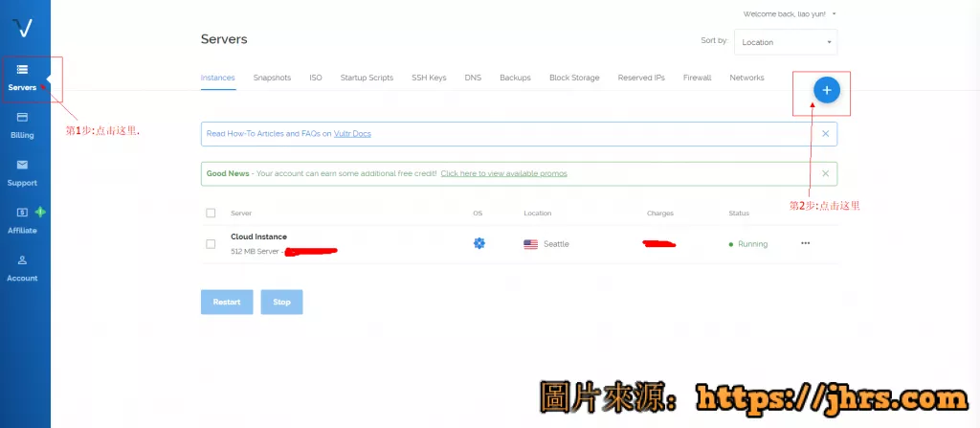Viewport: 980px width, 428px height.
Task: Expand the Welcome back user menu
Action: point(789,13)
